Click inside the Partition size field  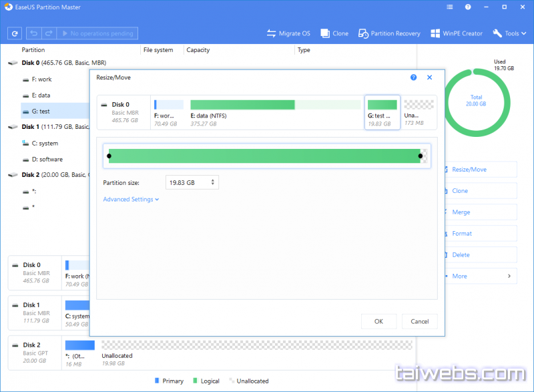coord(187,182)
